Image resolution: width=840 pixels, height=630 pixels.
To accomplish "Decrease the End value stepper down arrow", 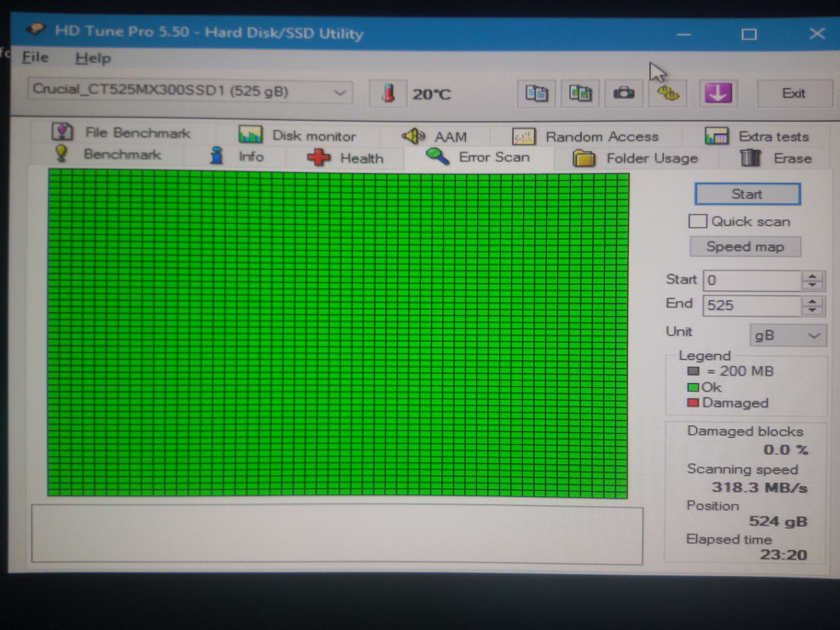I will point(813,310).
